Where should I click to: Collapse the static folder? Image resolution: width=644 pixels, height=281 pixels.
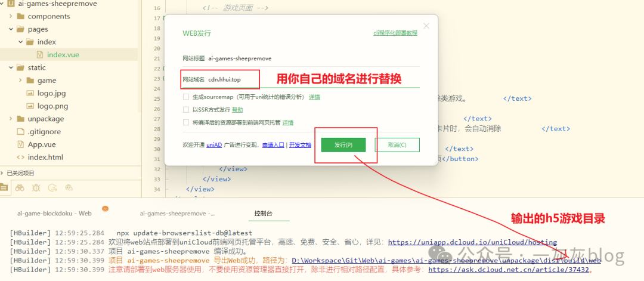click(x=11, y=67)
